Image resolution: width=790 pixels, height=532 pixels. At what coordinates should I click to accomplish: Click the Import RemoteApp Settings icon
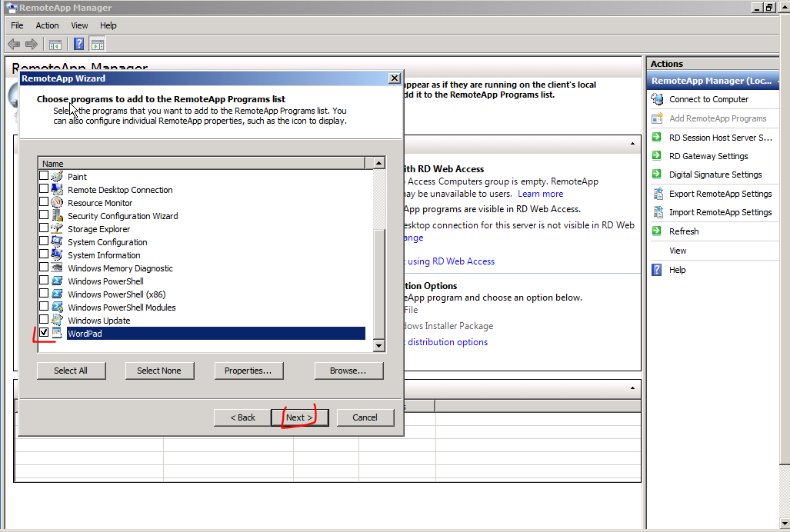coord(658,212)
